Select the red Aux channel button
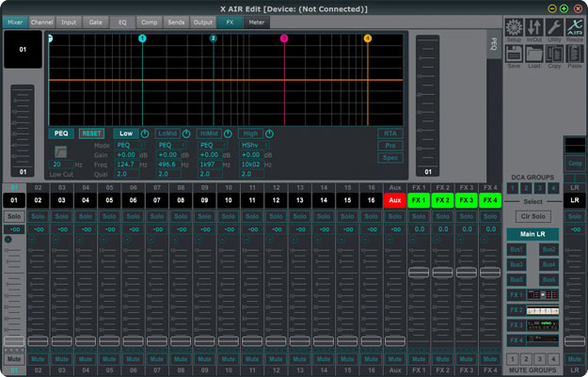 (395, 200)
